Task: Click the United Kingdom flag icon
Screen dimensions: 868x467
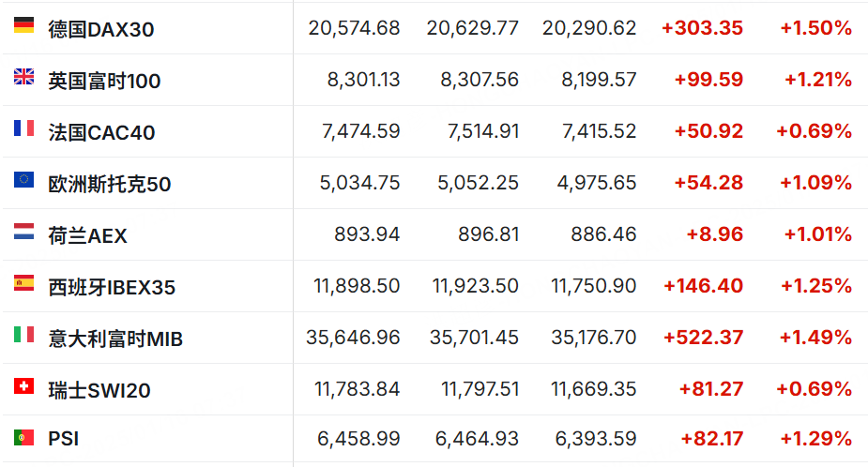Action: click(x=23, y=77)
